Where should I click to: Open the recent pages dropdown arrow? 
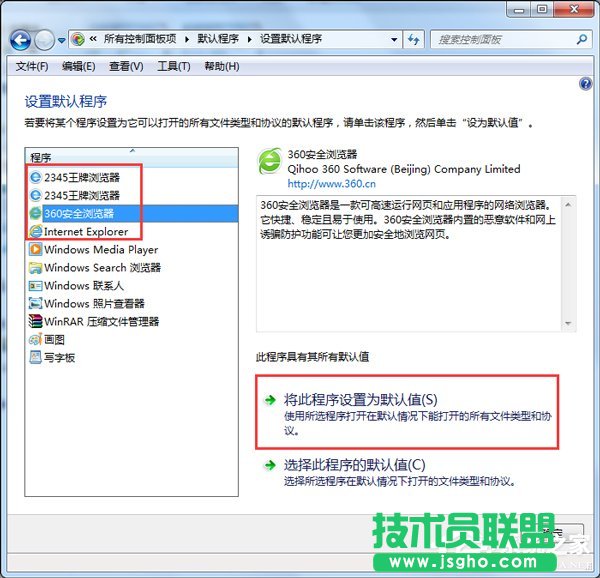61,40
